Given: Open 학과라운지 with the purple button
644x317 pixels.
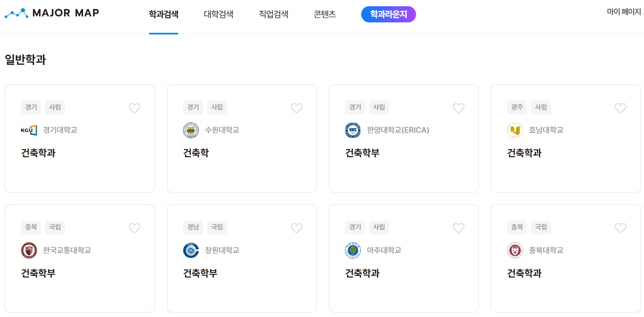Looking at the screenshot, I should coord(388,14).
